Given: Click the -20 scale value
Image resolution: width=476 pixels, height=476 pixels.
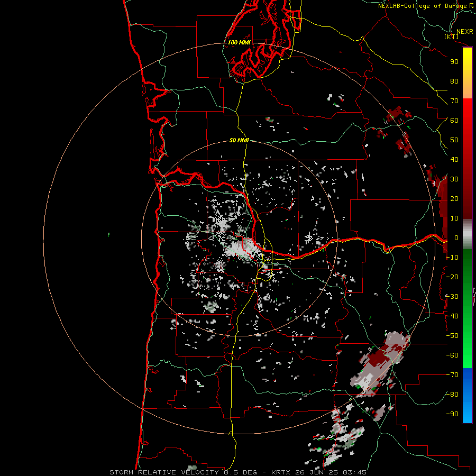Looking at the screenshot, I should coord(452,277).
